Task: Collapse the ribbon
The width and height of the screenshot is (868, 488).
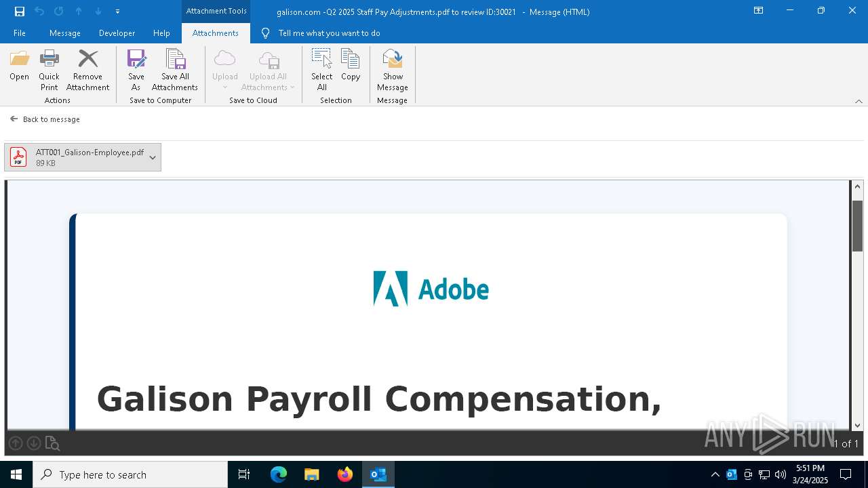Action: pos(859,101)
